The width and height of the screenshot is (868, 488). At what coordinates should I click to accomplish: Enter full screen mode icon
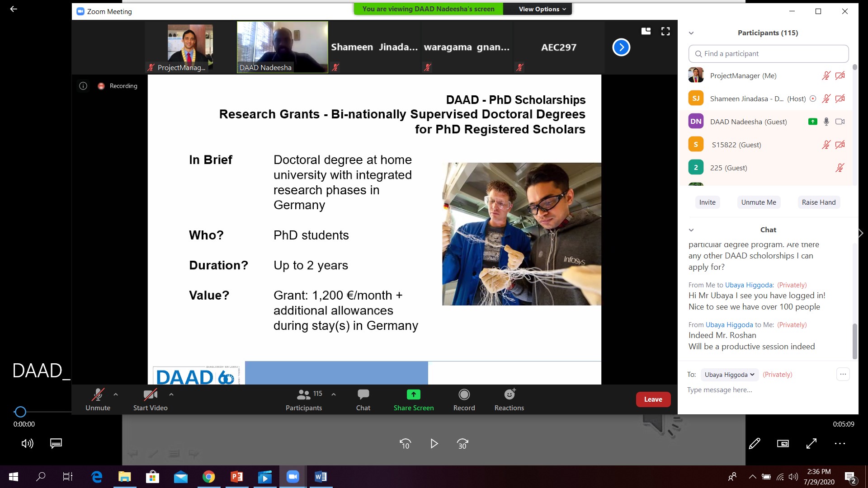pyautogui.click(x=665, y=31)
